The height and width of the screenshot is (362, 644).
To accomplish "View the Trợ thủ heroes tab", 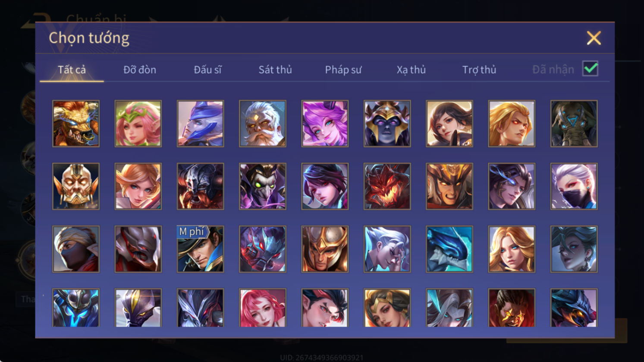I will [x=479, y=69].
